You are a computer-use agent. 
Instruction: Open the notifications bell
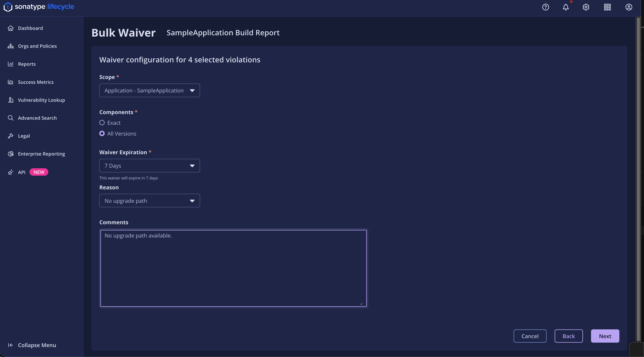click(x=566, y=7)
